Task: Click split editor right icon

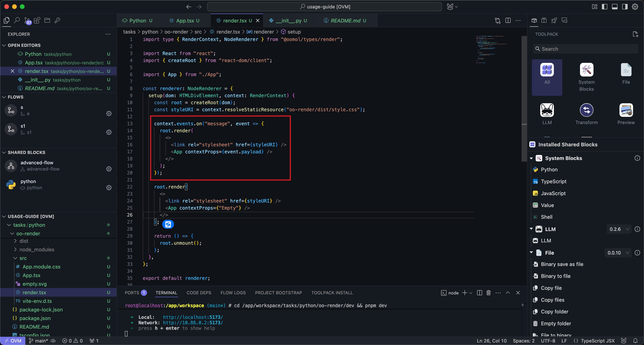Action: coord(508,20)
